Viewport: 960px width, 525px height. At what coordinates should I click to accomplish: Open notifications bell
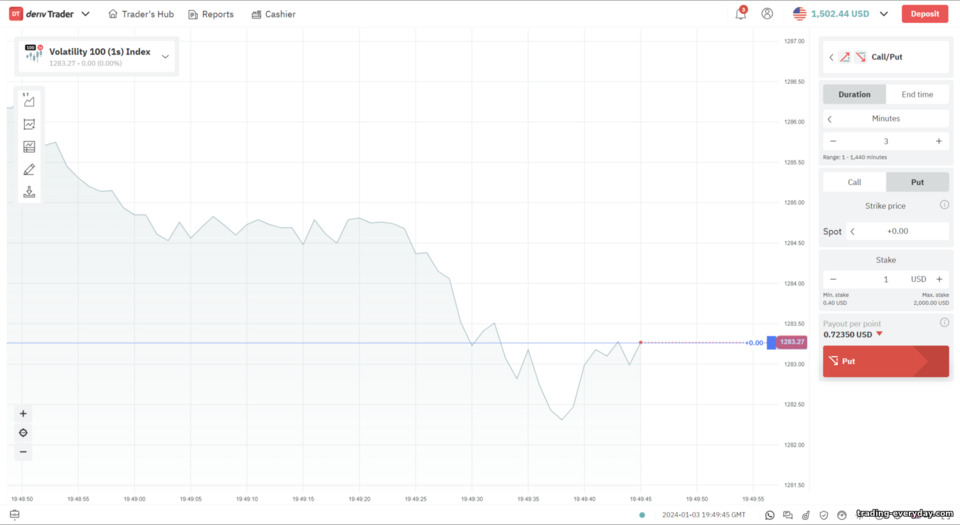point(741,13)
